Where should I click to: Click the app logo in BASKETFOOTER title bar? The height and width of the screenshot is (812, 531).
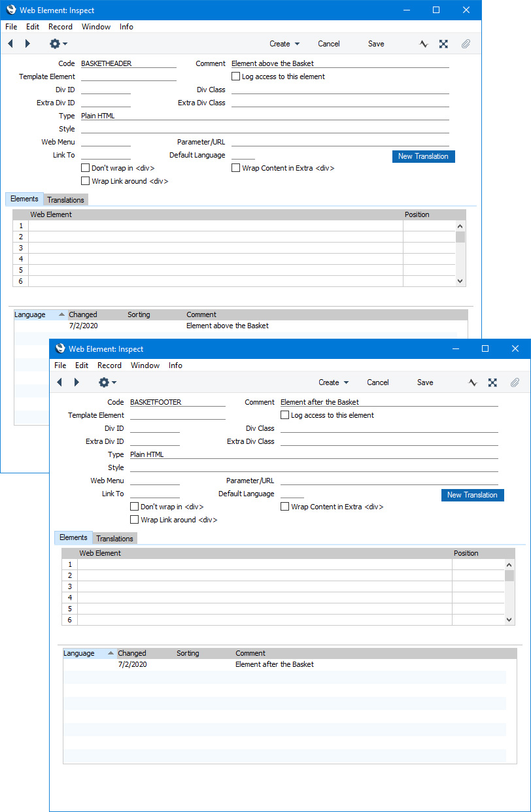(60, 348)
